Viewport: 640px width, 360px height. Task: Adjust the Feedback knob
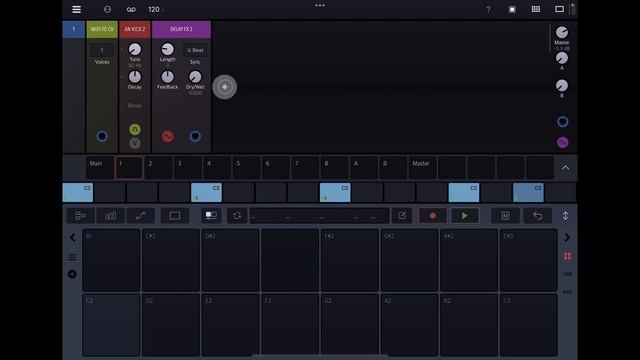click(167, 77)
